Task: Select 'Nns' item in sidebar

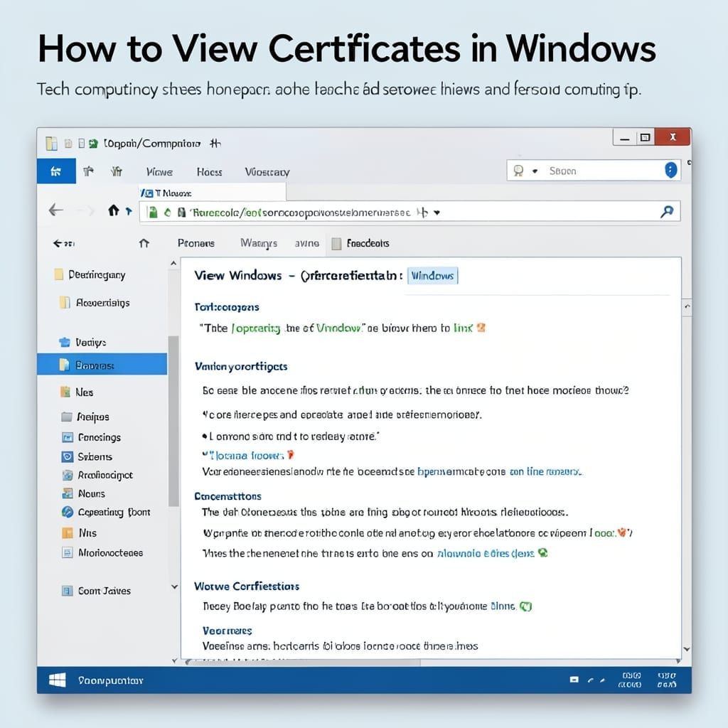Action: pyautogui.click(x=80, y=533)
